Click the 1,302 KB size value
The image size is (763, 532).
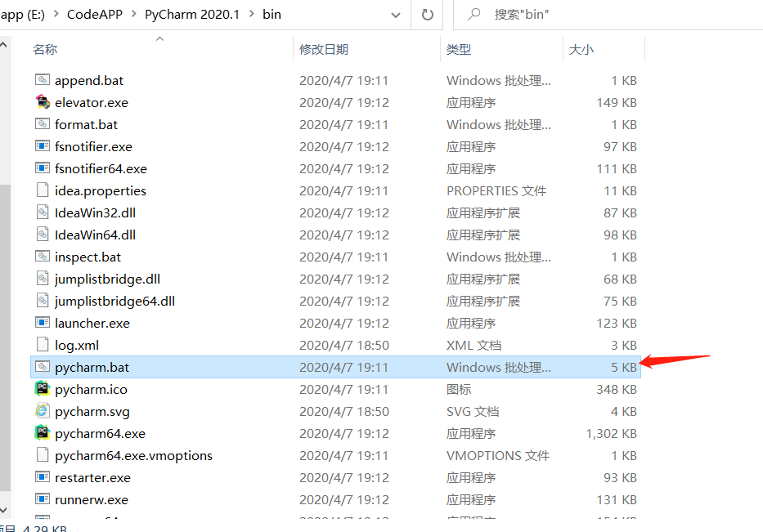611,433
